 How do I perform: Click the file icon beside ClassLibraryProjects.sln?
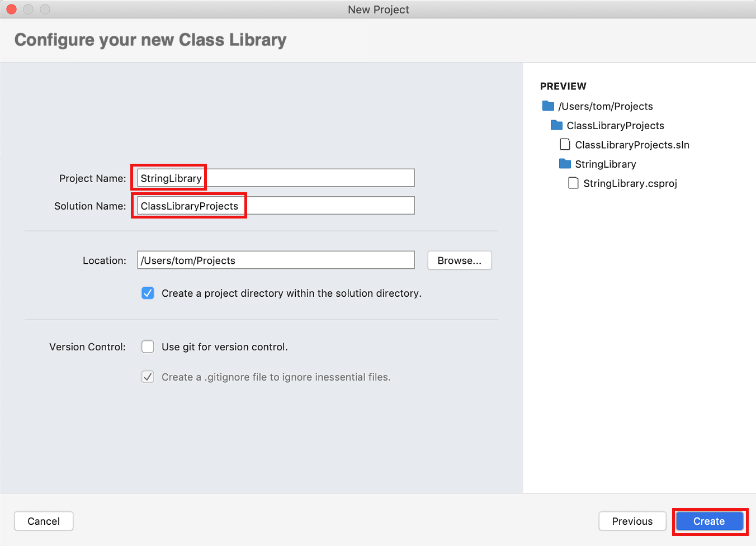[x=565, y=144]
